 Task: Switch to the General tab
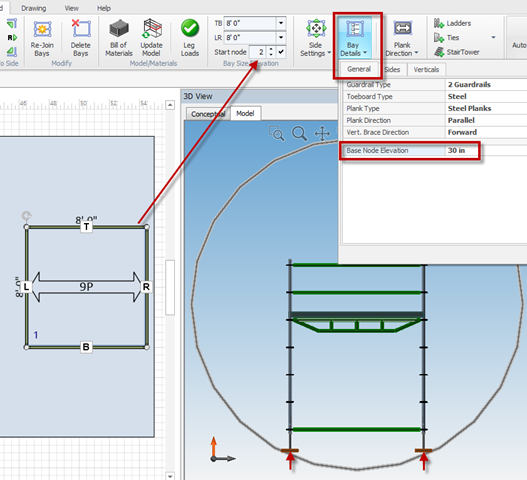tap(359, 69)
